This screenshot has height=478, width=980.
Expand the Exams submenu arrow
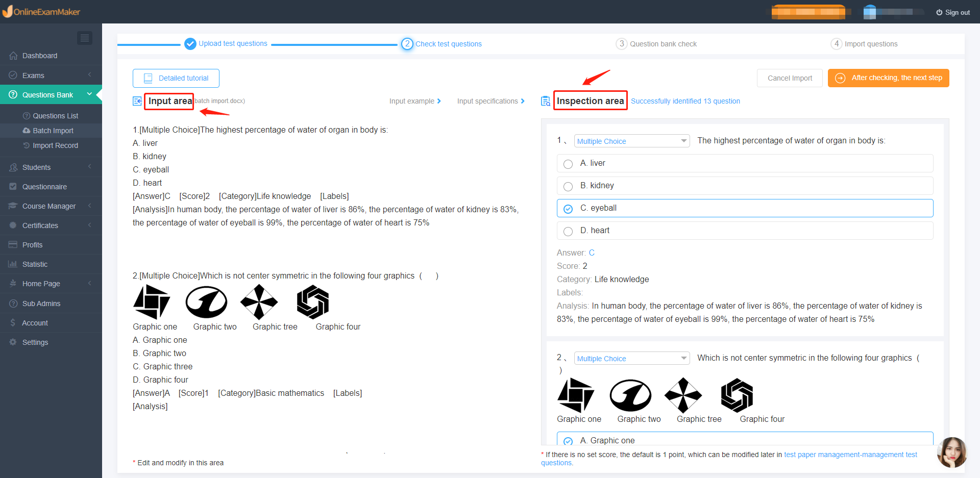(x=90, y=75)
